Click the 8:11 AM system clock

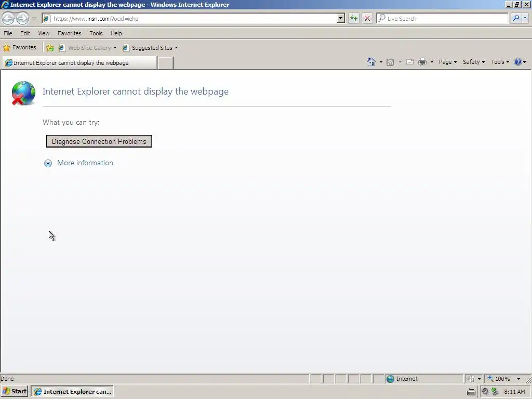(x=514, y=392)
